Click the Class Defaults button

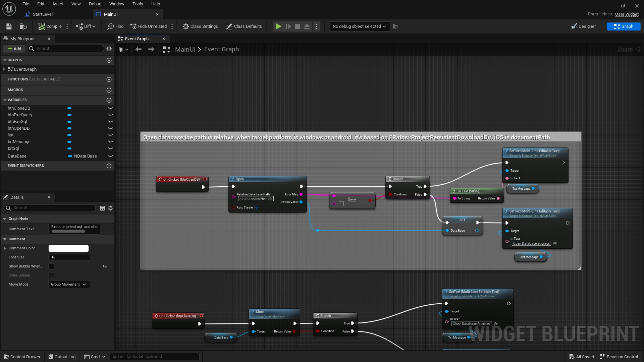point(244,26)
